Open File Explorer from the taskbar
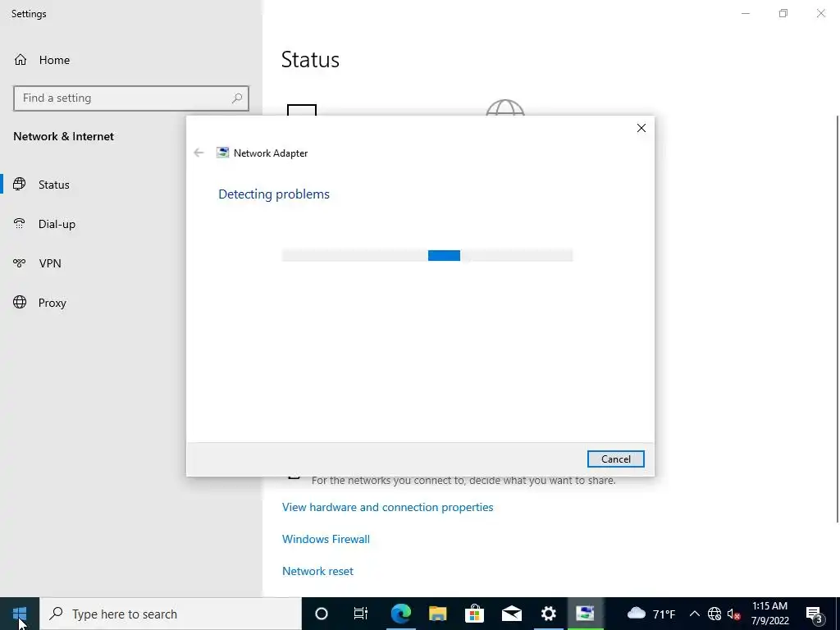 [x=438, y=614]
